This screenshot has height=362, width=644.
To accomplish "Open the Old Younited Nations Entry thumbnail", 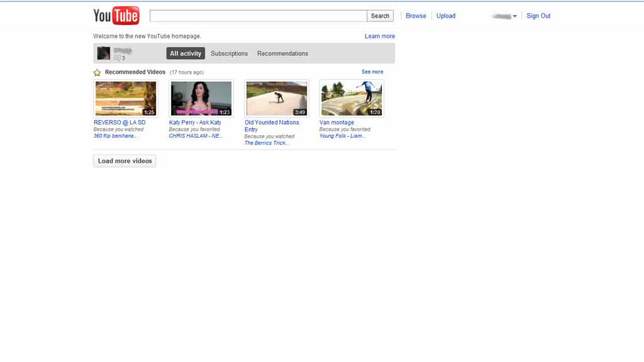I will tap(276, 99).
